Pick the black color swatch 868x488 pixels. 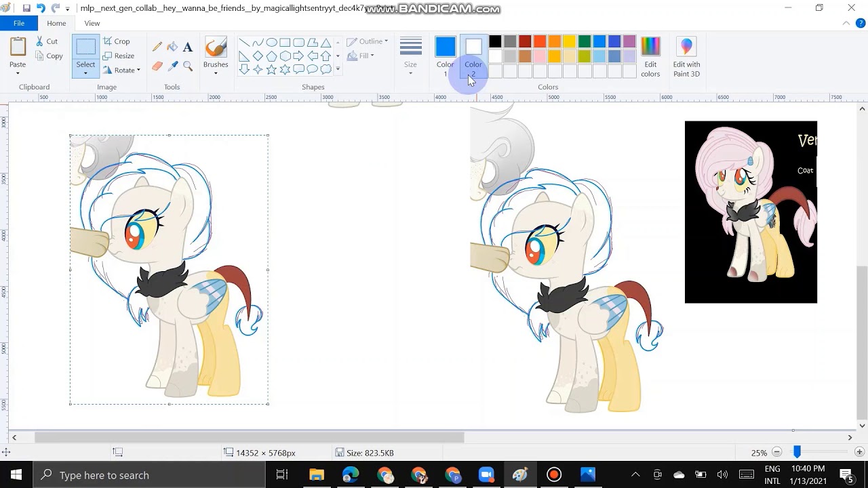(495, 42)
